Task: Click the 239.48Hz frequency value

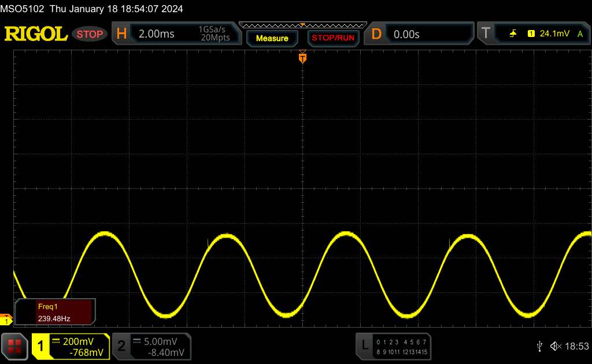Action: [54, 319]
